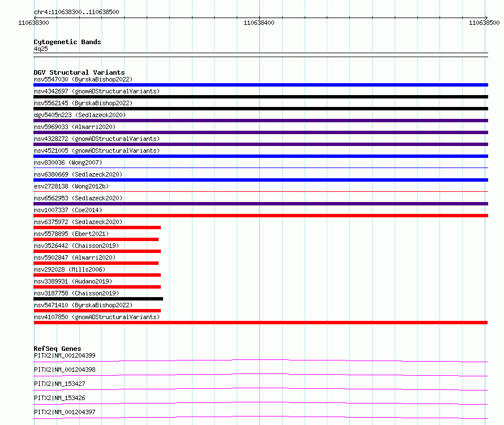The width and height of the screenshot is (504, 425).
Task: Click the short black bar under nsv3187758
Action: (x=99, y=299)
